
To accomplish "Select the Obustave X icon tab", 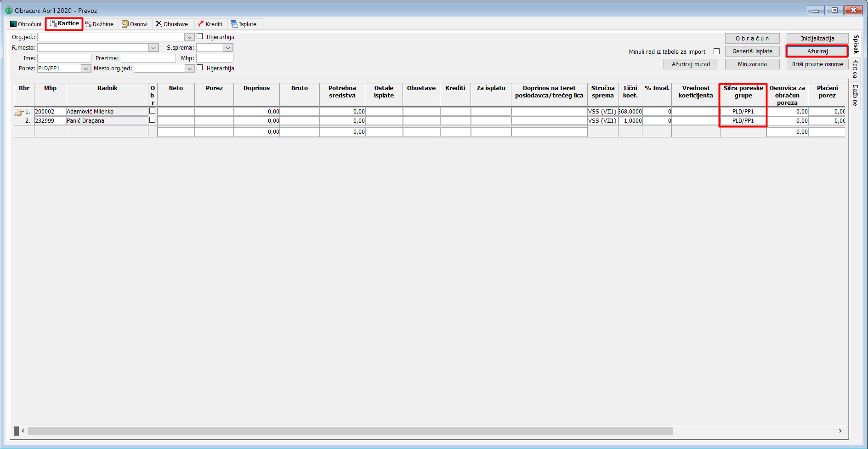I will (159, 24).
